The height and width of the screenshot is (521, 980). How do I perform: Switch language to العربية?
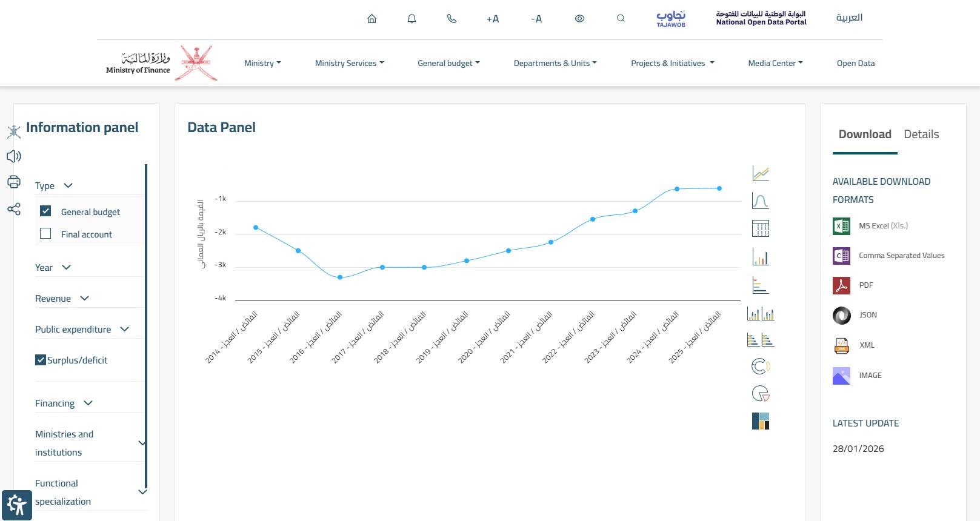click(x=849, y=18)
